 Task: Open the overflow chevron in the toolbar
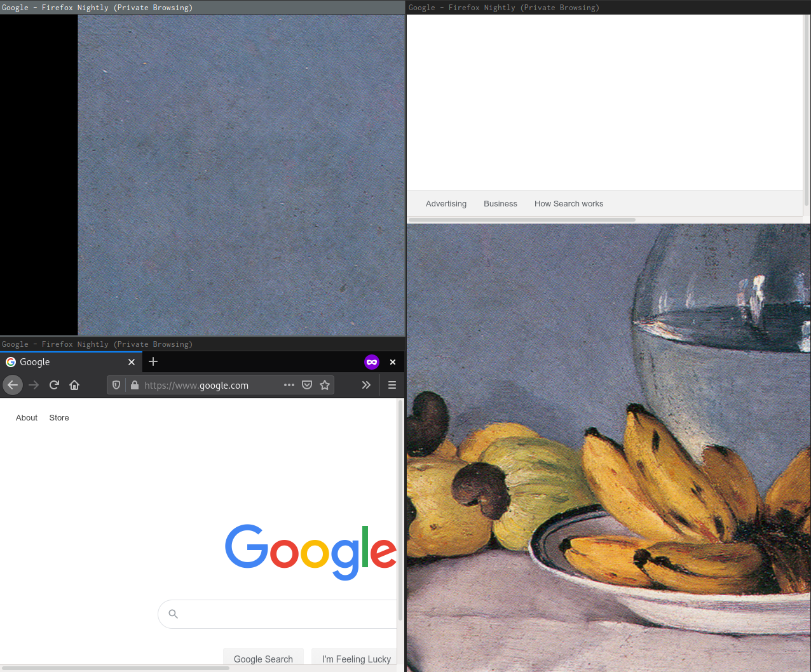[x=366, y=385]
